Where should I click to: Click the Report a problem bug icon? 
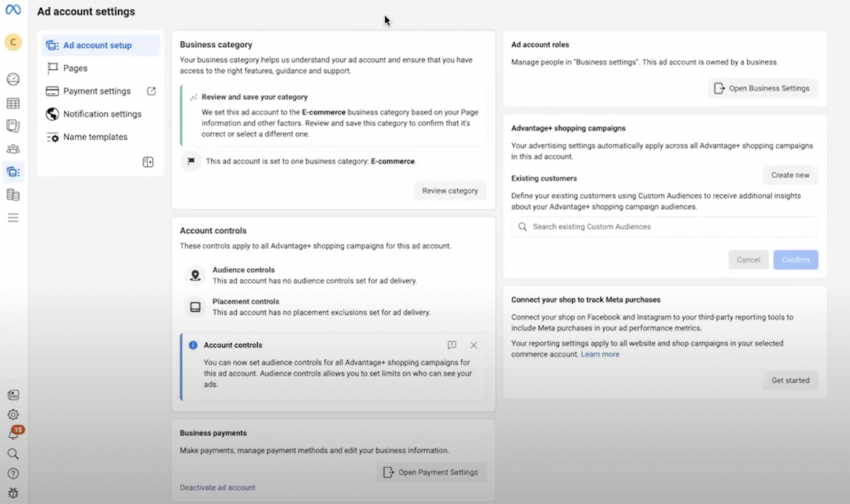click(x=13, y=493)
